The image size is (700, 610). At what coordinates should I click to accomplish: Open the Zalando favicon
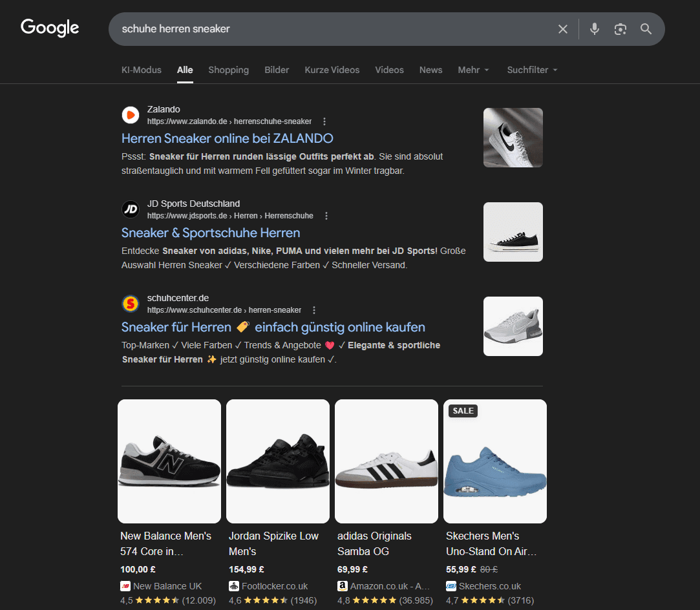131,115
